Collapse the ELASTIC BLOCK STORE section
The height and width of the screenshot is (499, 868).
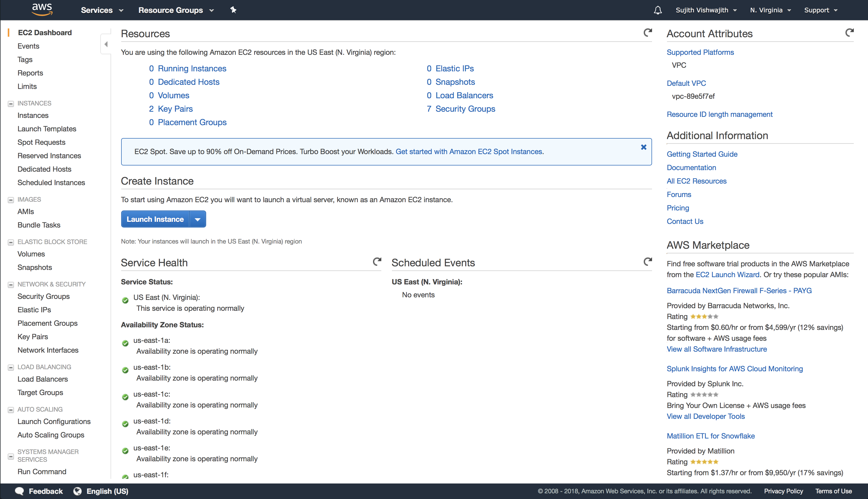11,242
